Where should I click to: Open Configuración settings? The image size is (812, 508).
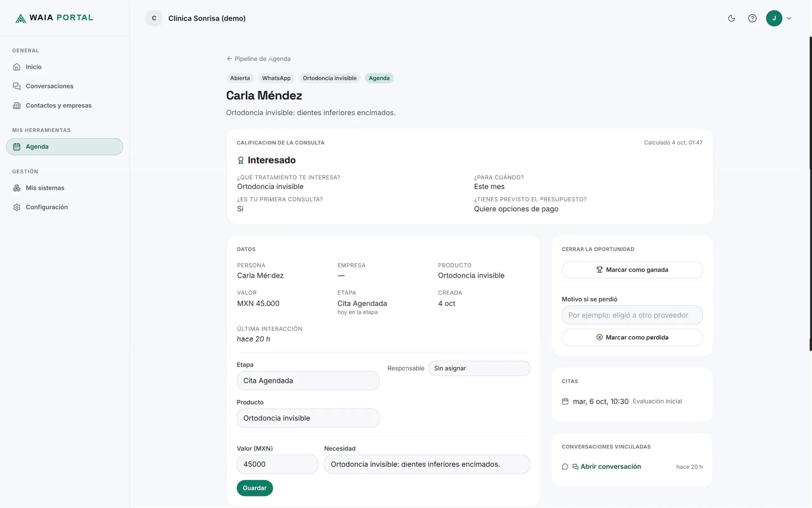(64, 207)
